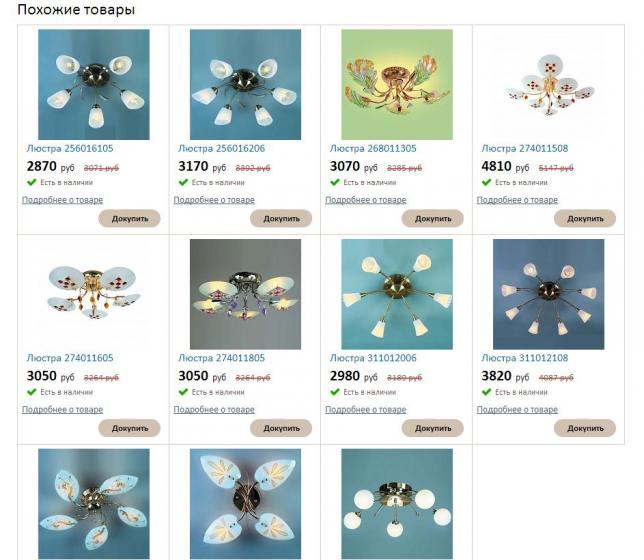Open the Люстра 268011305 product thumbnail image
The width and height of the screenshot is (644, 560).
(397, 84)
